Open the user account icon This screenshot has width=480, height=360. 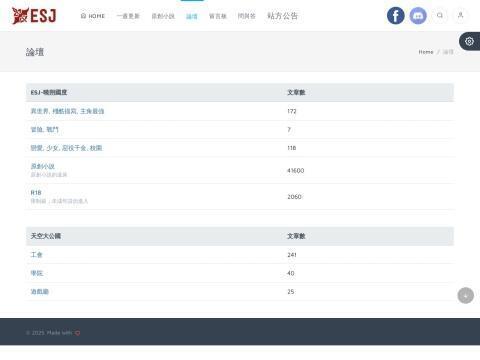[461, 15]
